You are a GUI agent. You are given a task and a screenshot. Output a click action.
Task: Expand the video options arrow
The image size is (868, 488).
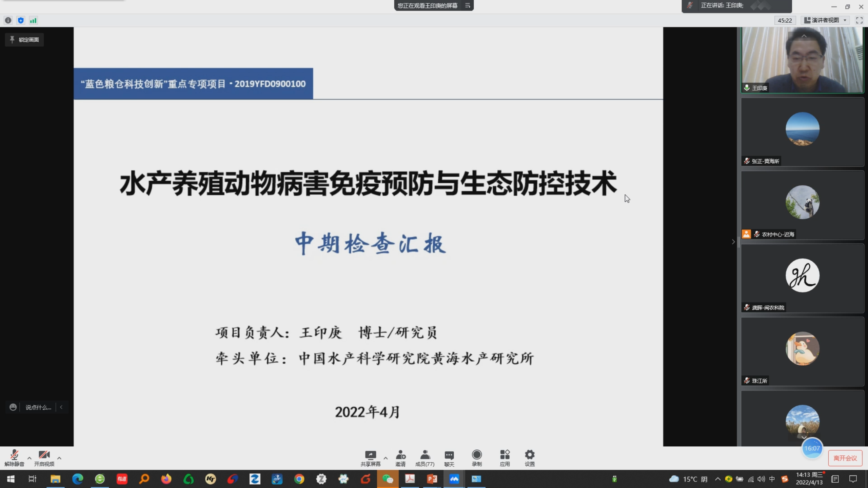point(59,458)
